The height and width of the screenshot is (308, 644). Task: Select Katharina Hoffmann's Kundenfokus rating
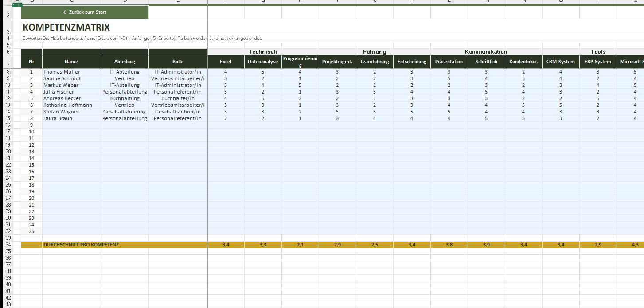coord(523,105)
